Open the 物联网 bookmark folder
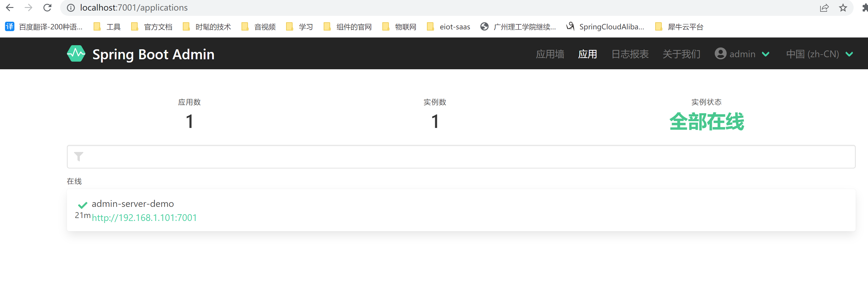 [399, 27]
